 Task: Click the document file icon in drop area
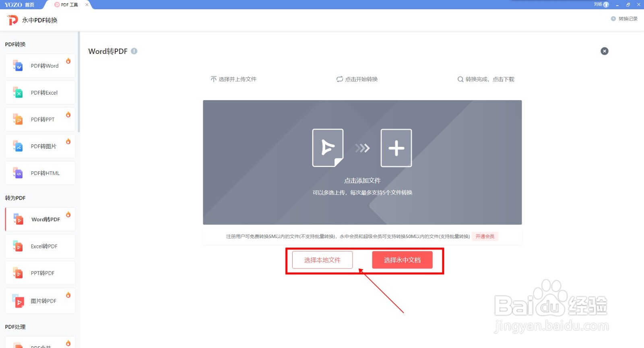[x=328, y=148]
